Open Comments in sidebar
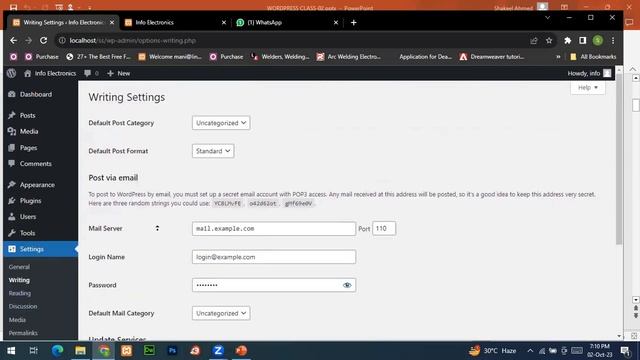640x360 pixels. 36,164
